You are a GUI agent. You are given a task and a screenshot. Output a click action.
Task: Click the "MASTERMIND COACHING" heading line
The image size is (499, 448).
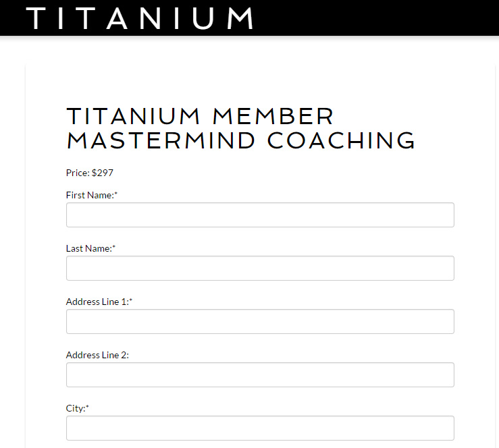click(x=240, y=140)
